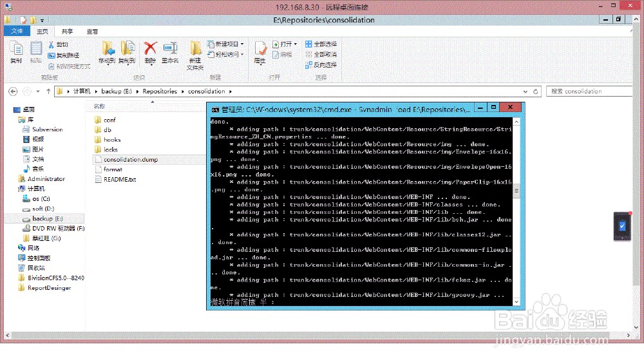This screenshot has width=644, height=362.
Task: Click 'backup (E:)' in the address breadcrumb
Action: coord(116,91)
